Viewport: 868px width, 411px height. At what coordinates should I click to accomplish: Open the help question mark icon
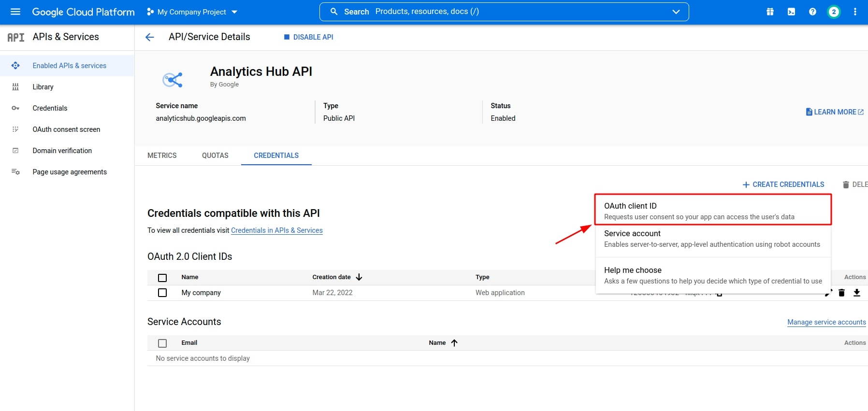click(x=812, y=12)
